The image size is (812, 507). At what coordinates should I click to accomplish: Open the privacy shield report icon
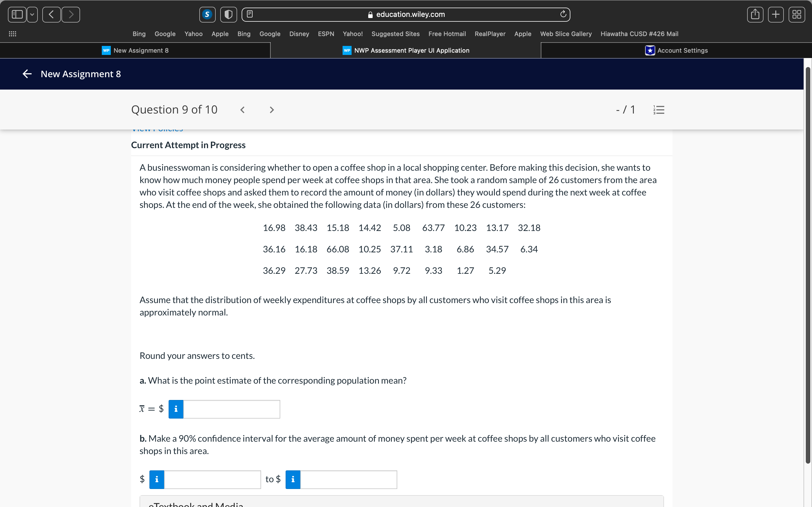point(228,14)
